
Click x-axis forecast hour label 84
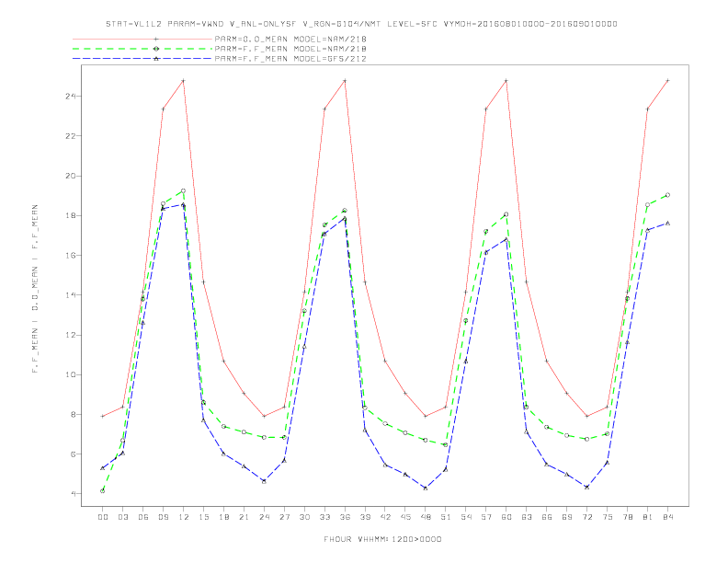click(x=668, y=517)
